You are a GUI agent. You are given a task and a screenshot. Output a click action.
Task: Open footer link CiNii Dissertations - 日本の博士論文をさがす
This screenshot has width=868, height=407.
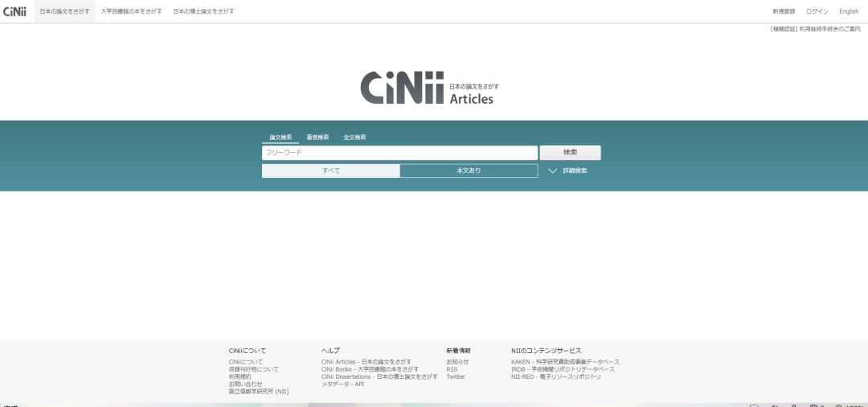coord(379,376)
